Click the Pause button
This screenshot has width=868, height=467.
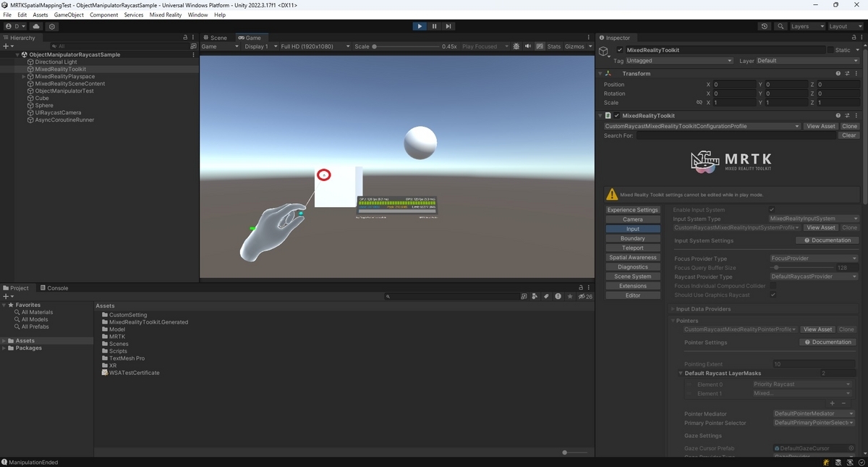pyautogui.click(x=434, y=26)
